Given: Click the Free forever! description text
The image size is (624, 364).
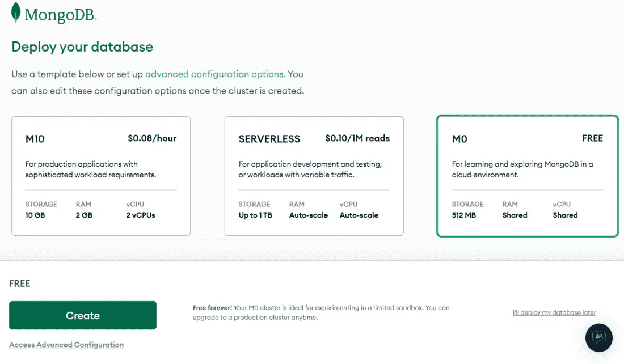Looking at the screenshot, I should (x=321, y=312).
